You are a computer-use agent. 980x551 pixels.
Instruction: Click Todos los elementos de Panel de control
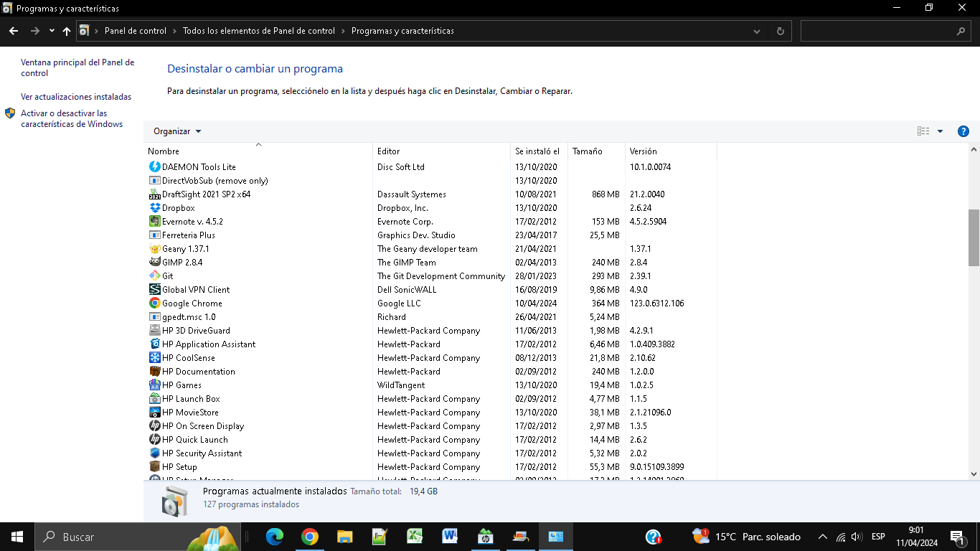259,31
